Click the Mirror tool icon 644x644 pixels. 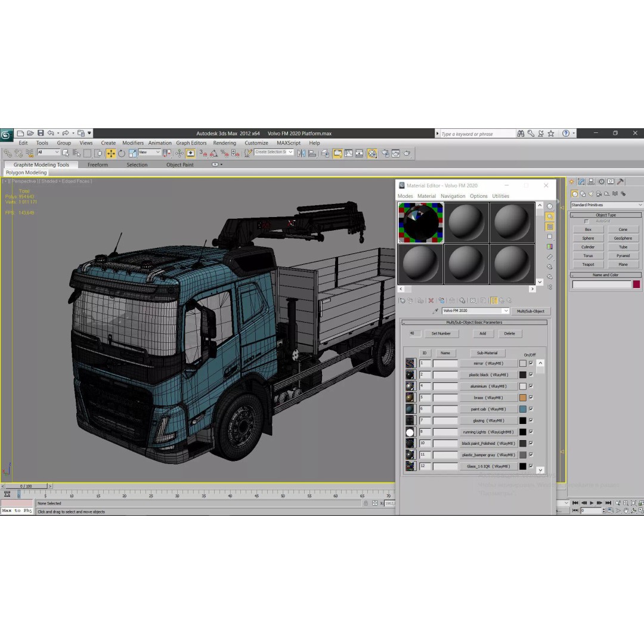[x=301, y=153]
